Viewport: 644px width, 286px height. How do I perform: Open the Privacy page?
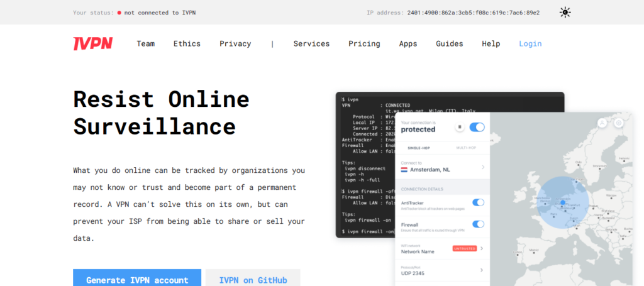point(235,43)
